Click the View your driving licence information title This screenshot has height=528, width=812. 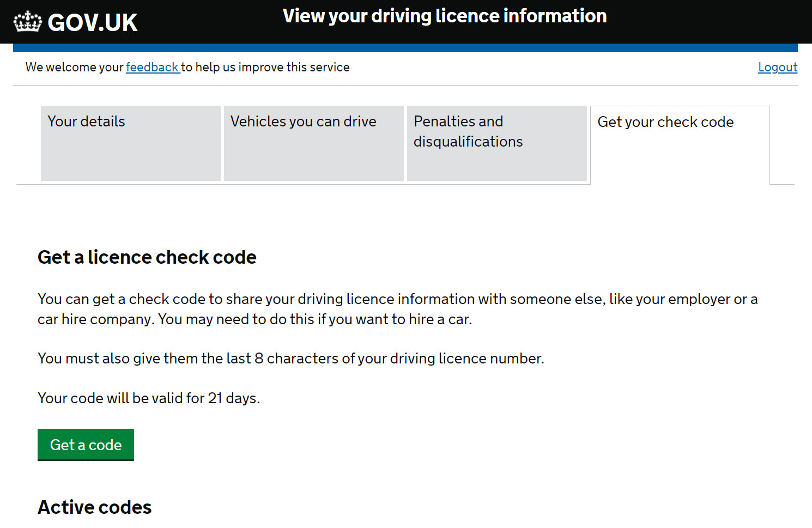(x=444, y=16)
